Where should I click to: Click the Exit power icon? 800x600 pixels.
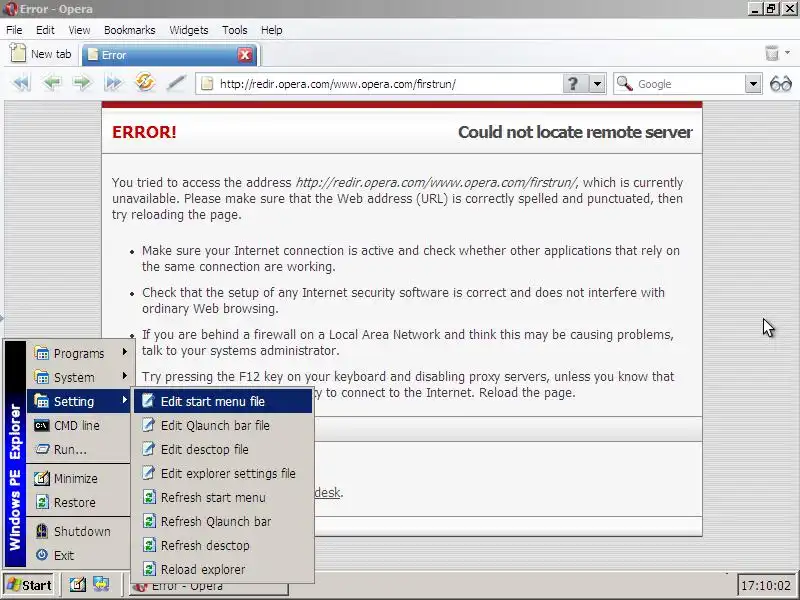(x=42, y=555)
